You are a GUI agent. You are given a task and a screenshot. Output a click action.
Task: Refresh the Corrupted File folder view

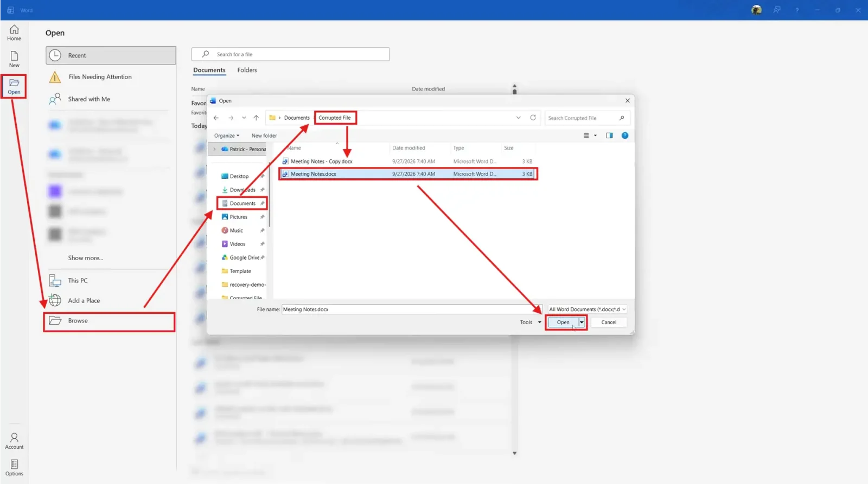(x=533, y=118)
